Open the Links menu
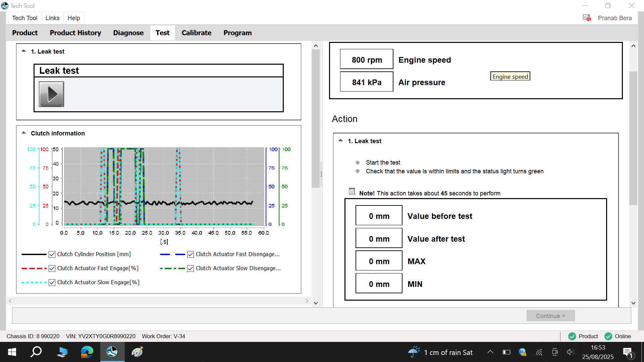Screen dimensions: 644x362 point(52,18)
